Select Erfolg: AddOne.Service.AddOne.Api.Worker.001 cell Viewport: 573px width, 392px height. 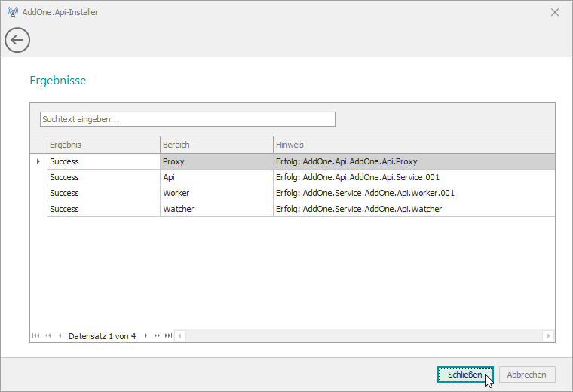(414, 193)
